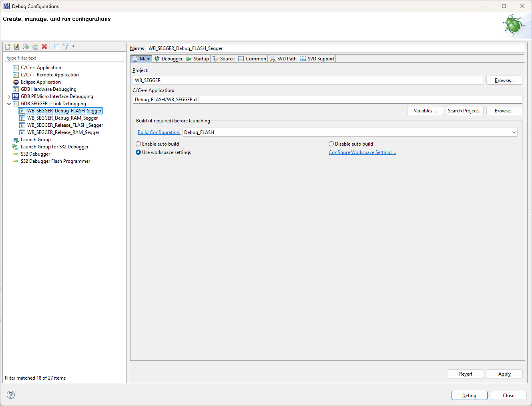Open the SVD Path tab
This screenshot has height=406, width=532.
coord(283,59)
